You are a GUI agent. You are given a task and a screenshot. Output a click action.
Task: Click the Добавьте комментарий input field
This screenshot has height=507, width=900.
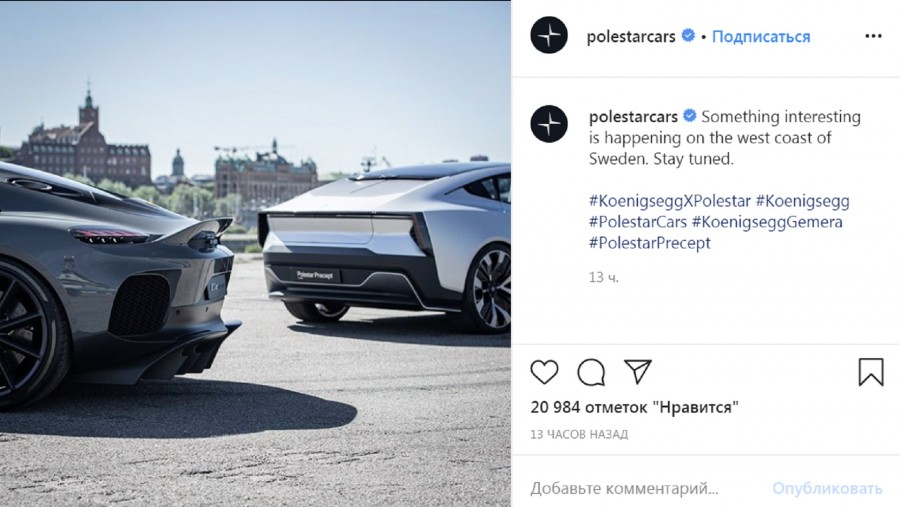(x=643, y=488)
